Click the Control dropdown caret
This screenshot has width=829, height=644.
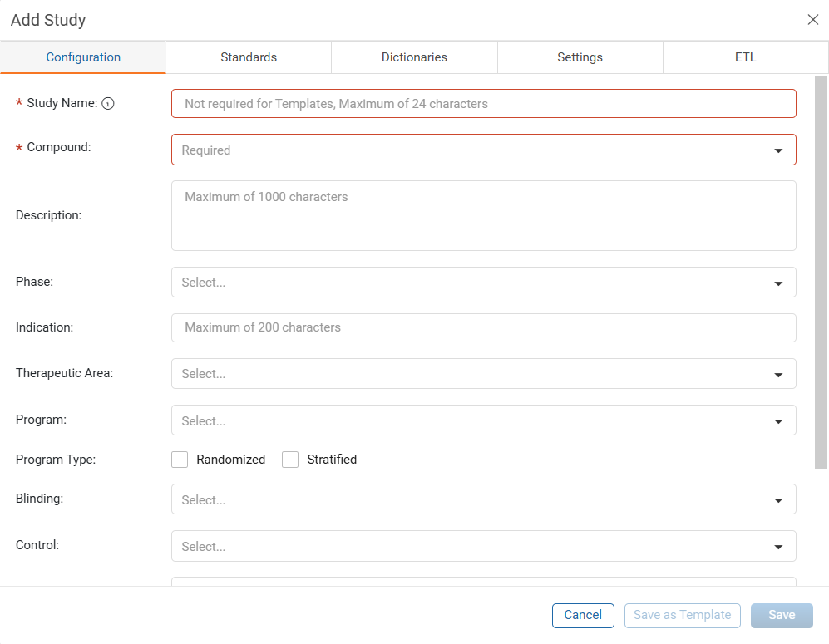click(x=778, y=546)
